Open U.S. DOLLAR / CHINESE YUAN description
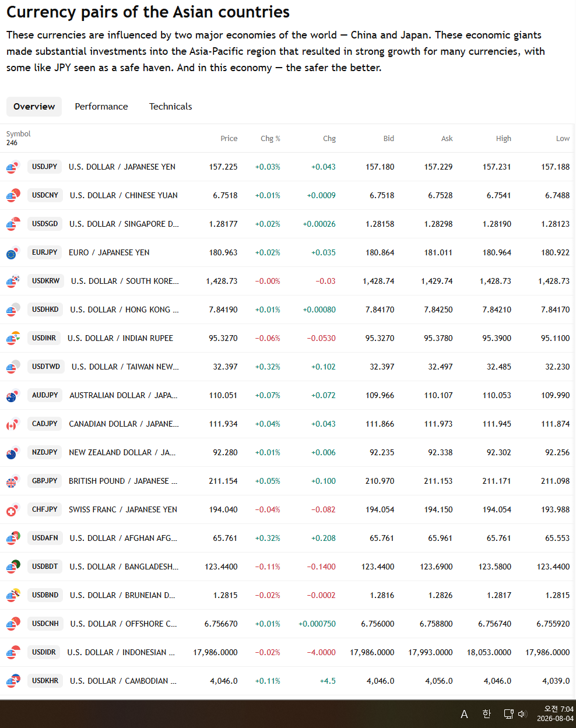The image size is (576, 728). click(124, 195)
